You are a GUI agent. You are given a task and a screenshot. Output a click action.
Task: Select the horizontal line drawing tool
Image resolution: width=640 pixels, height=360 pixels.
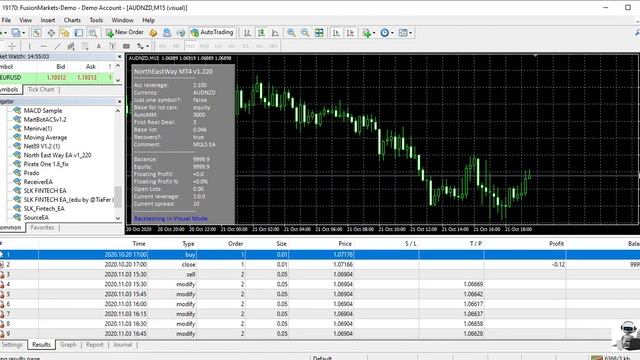click(44, 46)
